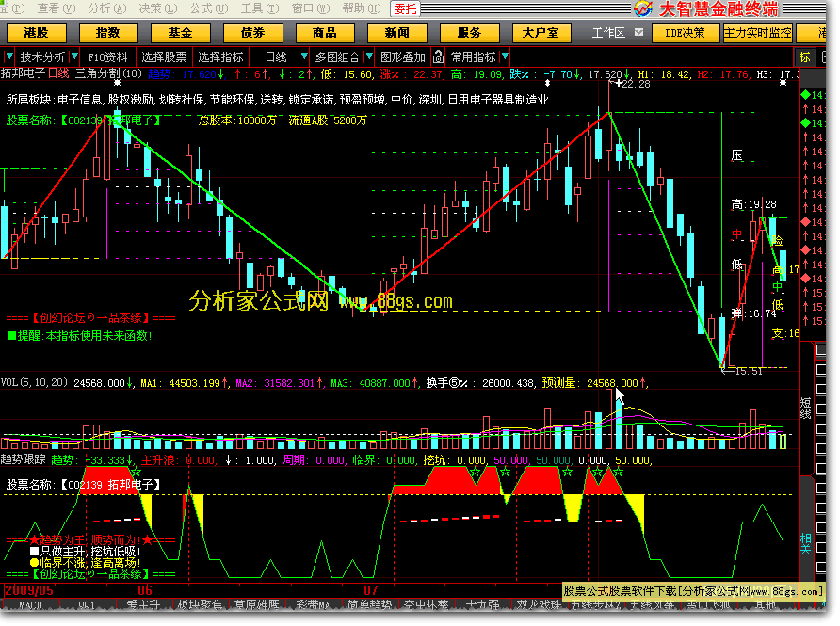Switch to the MACD indicator tab
Viewport: 840px width, 626px height.
(30, 605)
